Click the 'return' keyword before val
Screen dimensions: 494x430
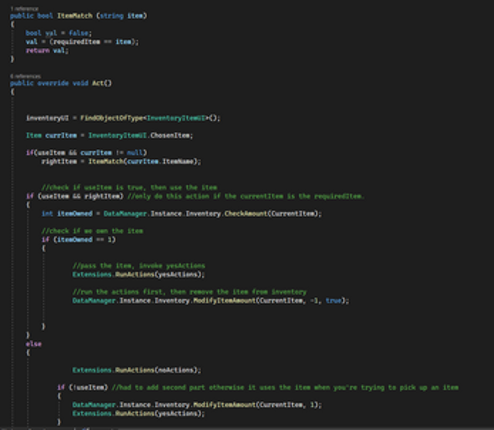tap(37, 50)
